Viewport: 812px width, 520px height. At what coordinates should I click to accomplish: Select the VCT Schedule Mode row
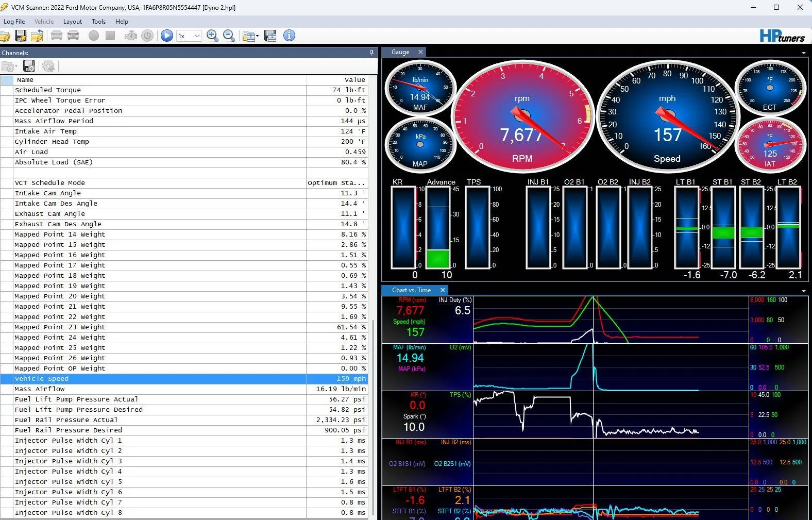(184, 183)
